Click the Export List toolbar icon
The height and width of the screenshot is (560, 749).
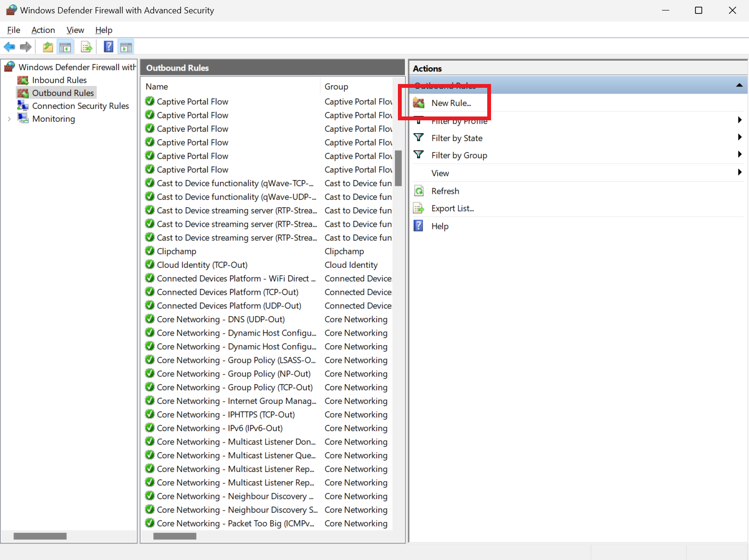click(86, 47)
